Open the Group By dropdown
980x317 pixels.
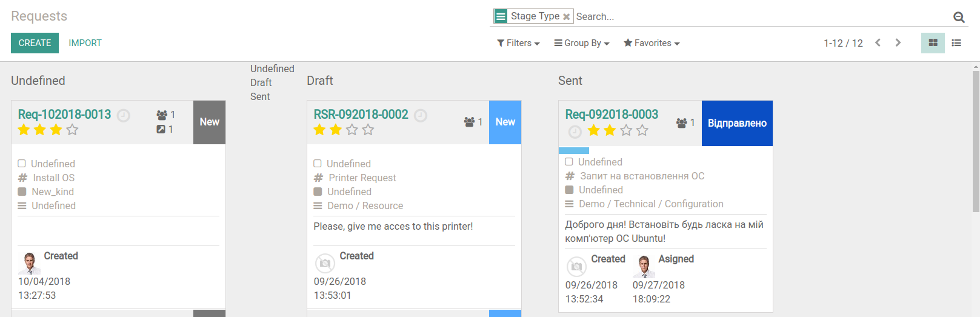[x=582, y=43]
